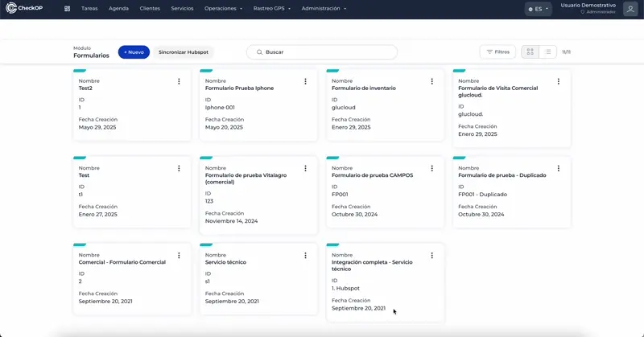This screenshot has height=337, width=644.
Task: Open the Test2 form card title
Action: (x=85, y=88)
